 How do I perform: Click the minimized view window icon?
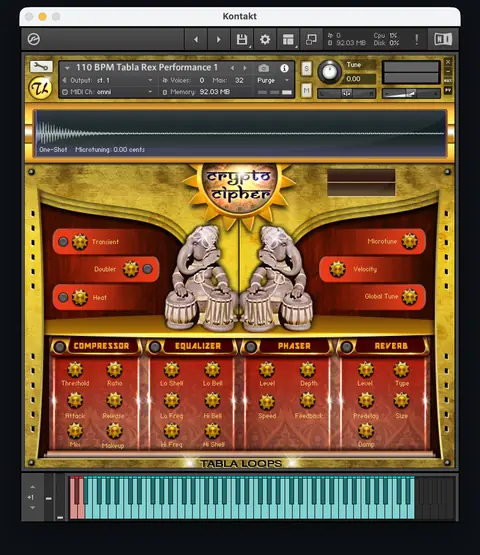(311, 39)
